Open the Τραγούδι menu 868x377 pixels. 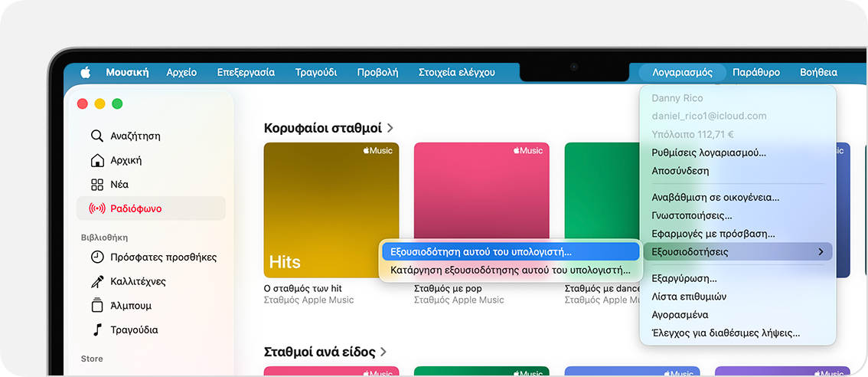316,72
